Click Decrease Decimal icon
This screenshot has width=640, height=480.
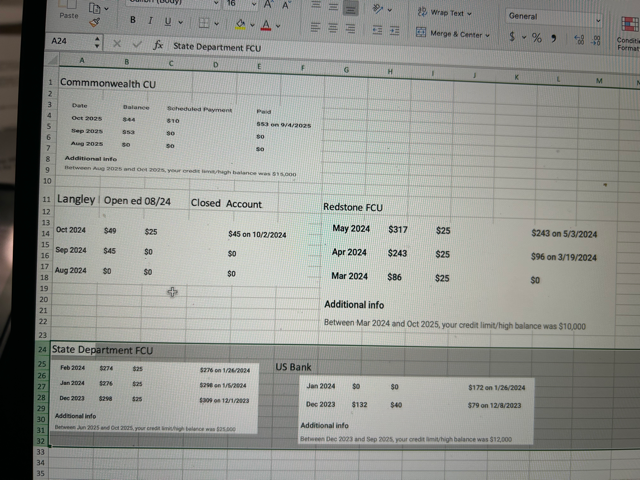point(596,40)
